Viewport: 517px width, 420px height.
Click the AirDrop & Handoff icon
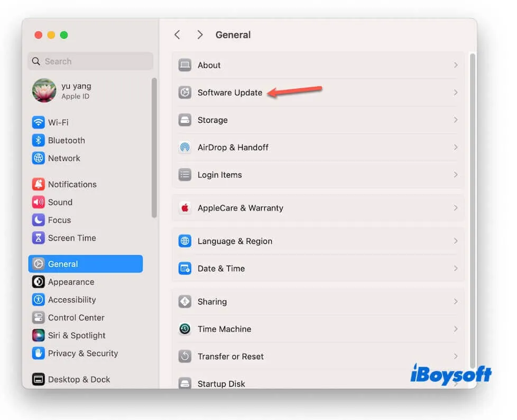pyautogui.click(x=184, y=147)
